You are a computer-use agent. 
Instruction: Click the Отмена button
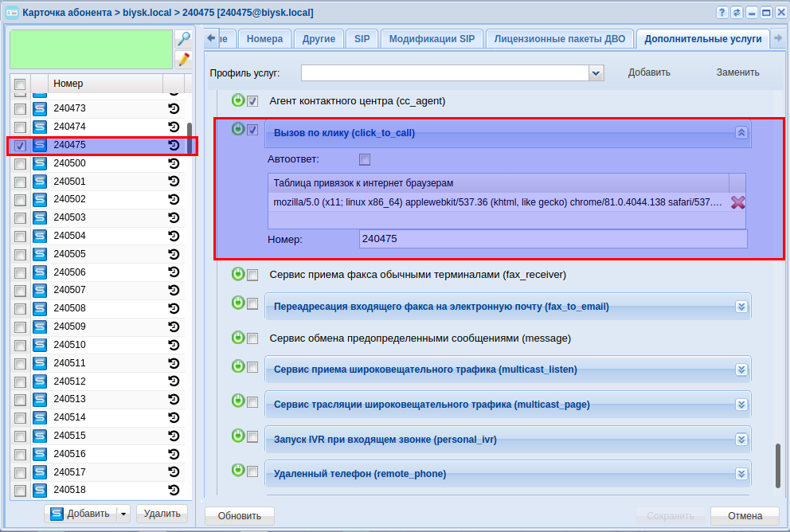pyautogui.click(x=745, y=516)
